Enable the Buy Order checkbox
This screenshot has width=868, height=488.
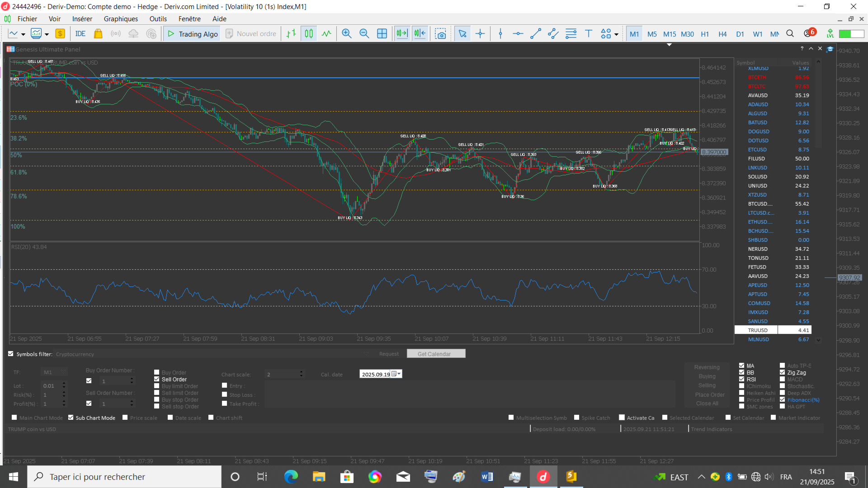click(x=157, y=373)
